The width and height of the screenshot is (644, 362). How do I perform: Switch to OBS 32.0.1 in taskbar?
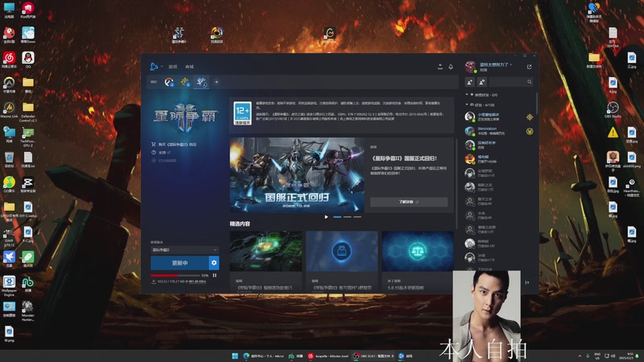[374, 356]
